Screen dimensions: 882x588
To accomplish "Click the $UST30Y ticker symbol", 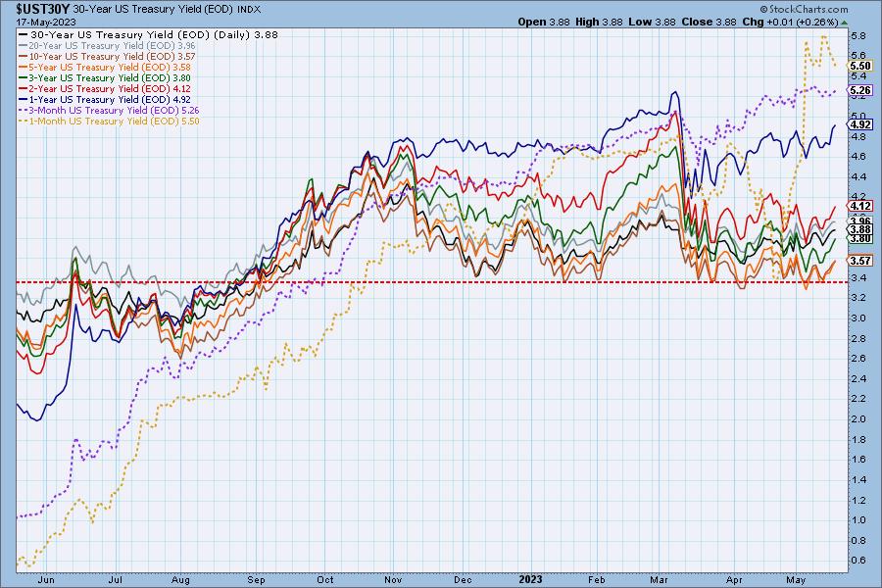I will (43, 9).
